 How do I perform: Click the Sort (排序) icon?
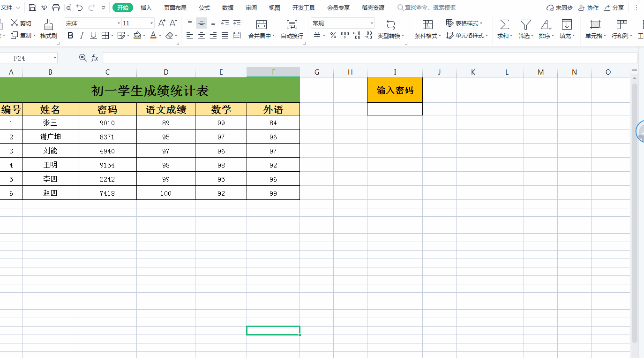pyautogui.click(x=546, y=25)
